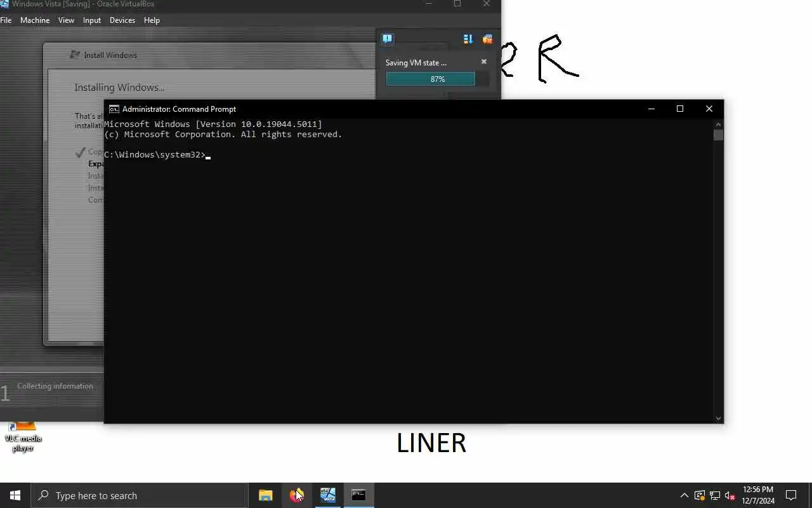This screenshot has height=508, width=812.
Task: Click the Microsoft Corporation copyright line
Action: (x=223, y=135)
